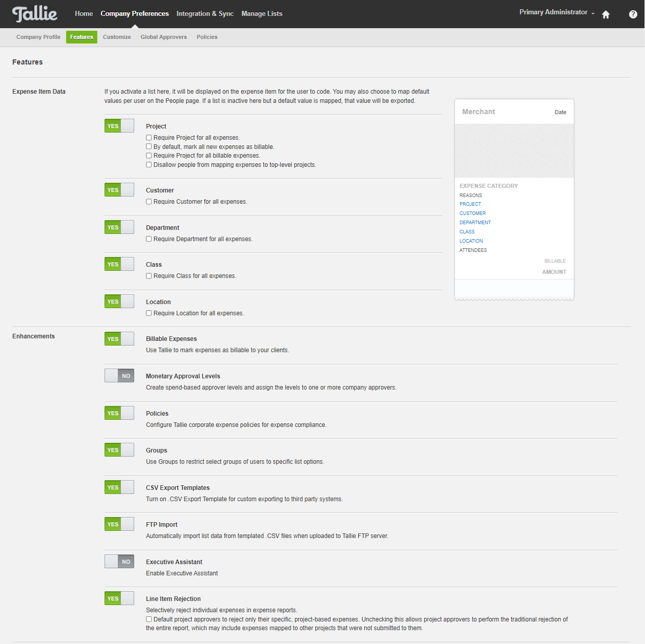Click the Merchant field in preview
The height and width of the screenshot is (644, 645).
(478, 112)
